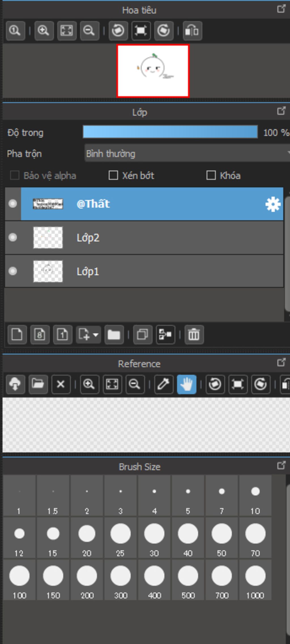Image resolution: width=290 pixels, height=644 pixels.
Task: Click the navigator zoom in icon
Action: pos(44,30)
